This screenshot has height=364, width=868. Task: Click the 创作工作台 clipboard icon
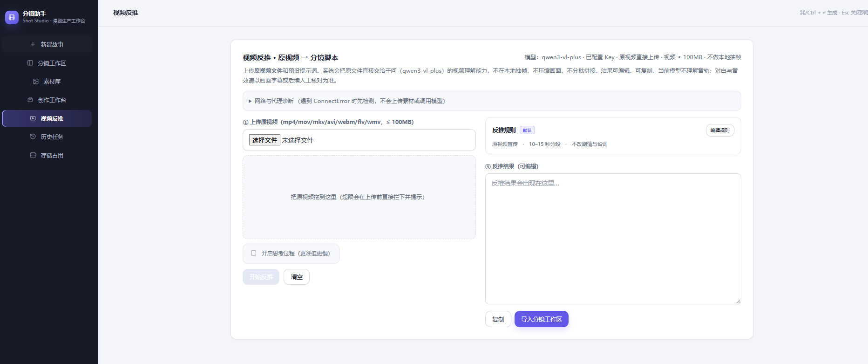[30, 100]
